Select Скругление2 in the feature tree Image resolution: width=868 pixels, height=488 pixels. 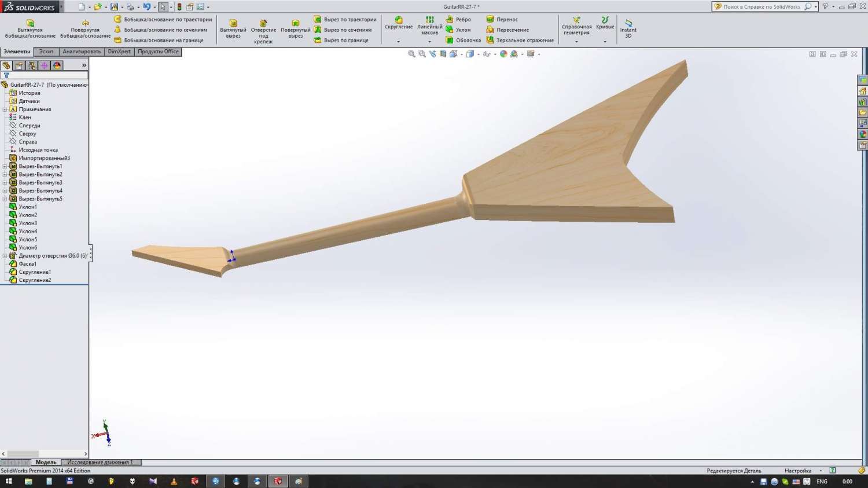click(x=35, y=280)
